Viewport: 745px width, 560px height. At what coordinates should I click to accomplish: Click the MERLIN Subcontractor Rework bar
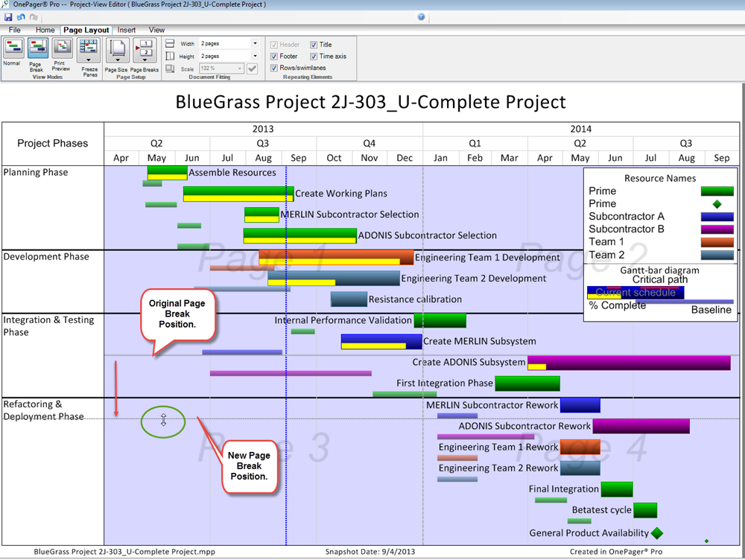[580, 405]
